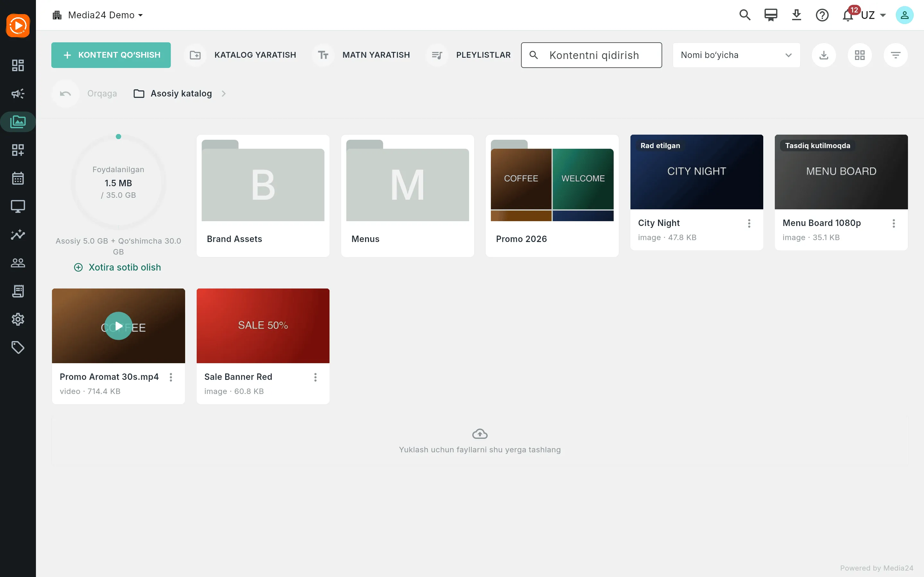Viewport: 924px width, 577px height.
Task: Toggle the filter options button
Action: click(895, 55)
